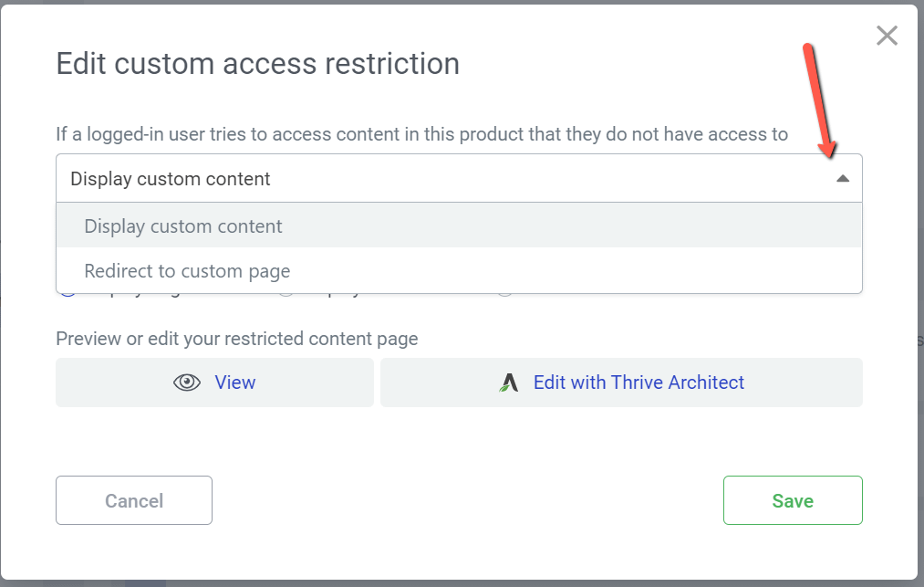Open Edit with Thrive Architect
This screenshot has height=587, width=924.
coord(638,383)
